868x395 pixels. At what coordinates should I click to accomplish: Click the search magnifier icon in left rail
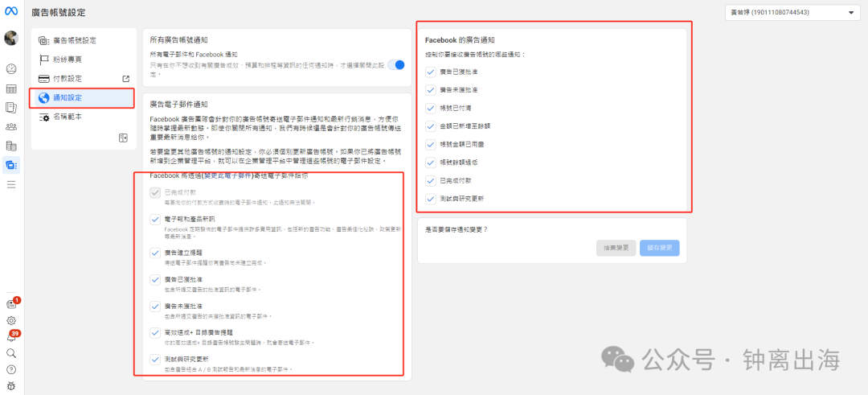pos(11,353)
